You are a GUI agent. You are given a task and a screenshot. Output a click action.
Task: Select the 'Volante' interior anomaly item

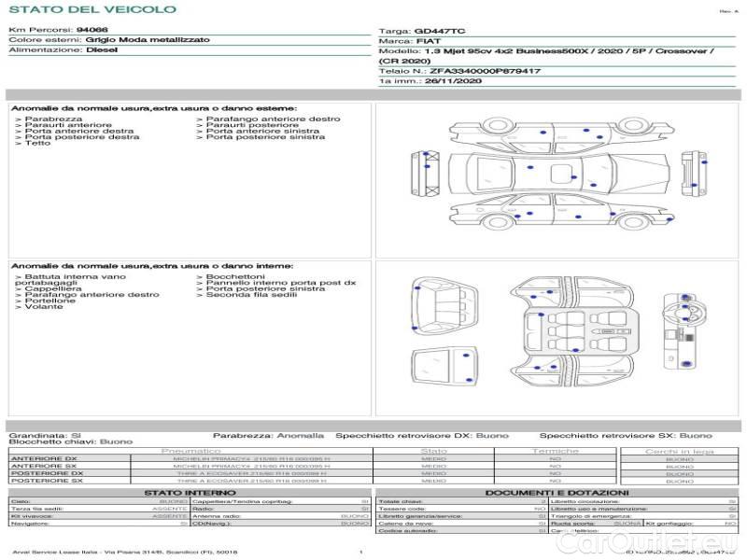(x=44, y=307)
